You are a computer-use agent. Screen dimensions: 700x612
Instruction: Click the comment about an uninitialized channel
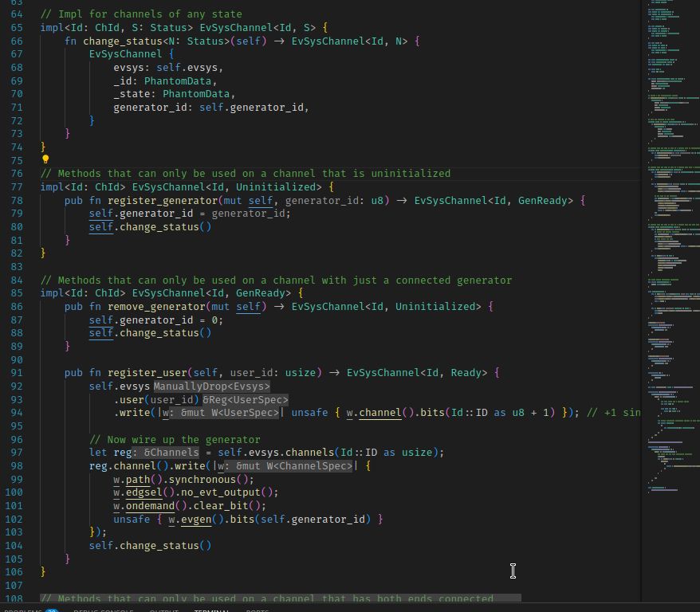(x=246, y=174)
